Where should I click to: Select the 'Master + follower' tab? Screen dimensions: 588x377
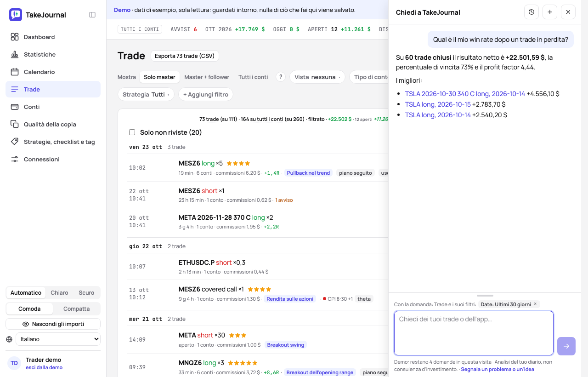tap(207, 77)
